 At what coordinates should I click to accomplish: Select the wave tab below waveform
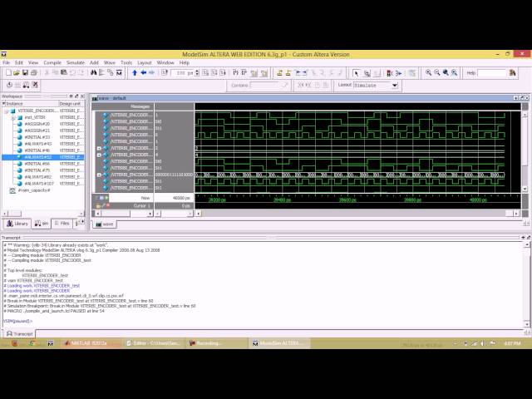click(104, 224)
